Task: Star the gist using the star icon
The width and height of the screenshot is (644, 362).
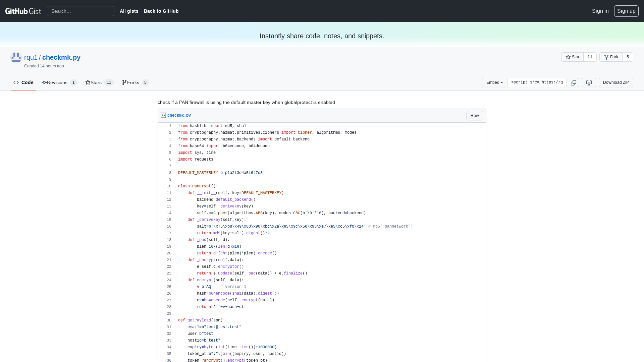Action: point(568,57)
